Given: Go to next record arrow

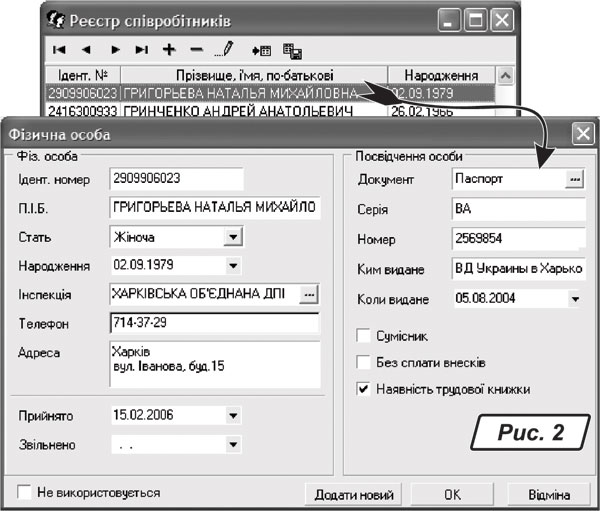Looking at the screenshot, I should click(x=115, y=49).
